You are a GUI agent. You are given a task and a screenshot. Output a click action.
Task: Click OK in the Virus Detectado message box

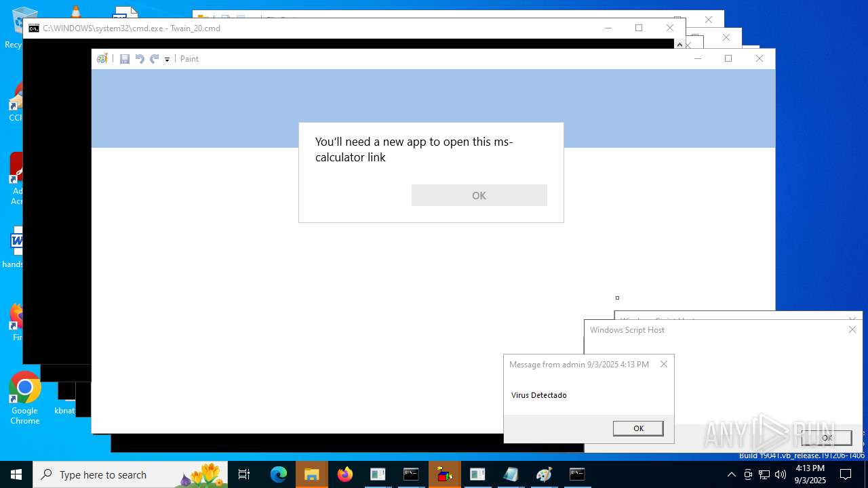(638, 428)
